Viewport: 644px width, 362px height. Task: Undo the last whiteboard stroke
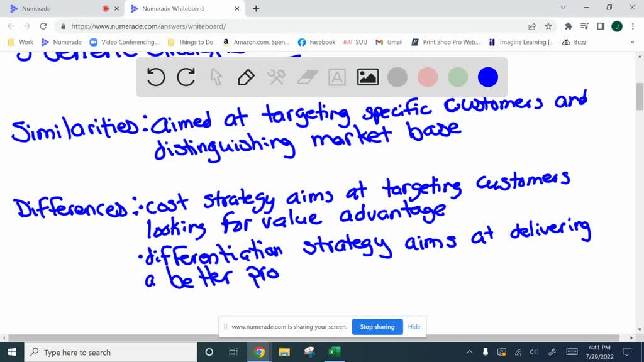pos(156,77)
